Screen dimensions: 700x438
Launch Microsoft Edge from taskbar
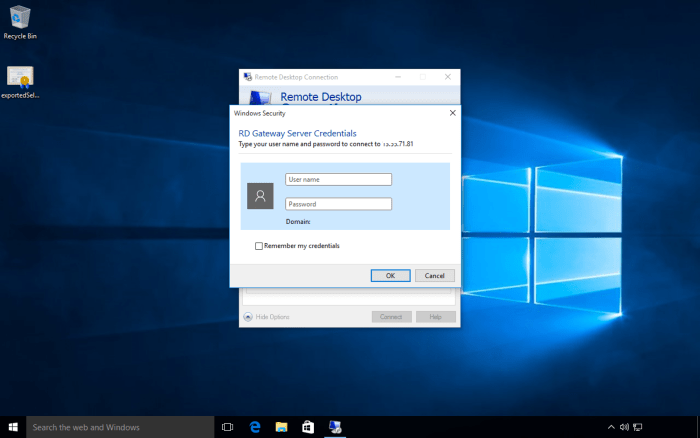tap(254, 427)
